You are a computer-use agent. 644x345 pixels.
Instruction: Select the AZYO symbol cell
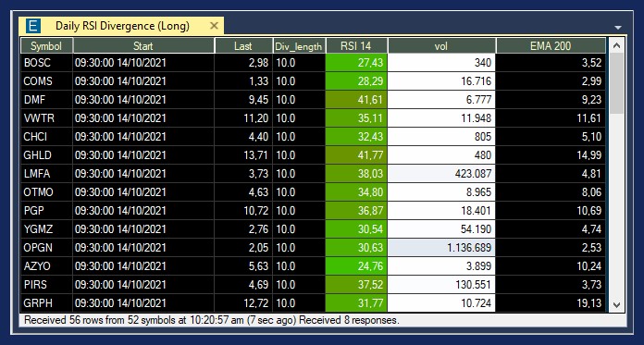47,265
